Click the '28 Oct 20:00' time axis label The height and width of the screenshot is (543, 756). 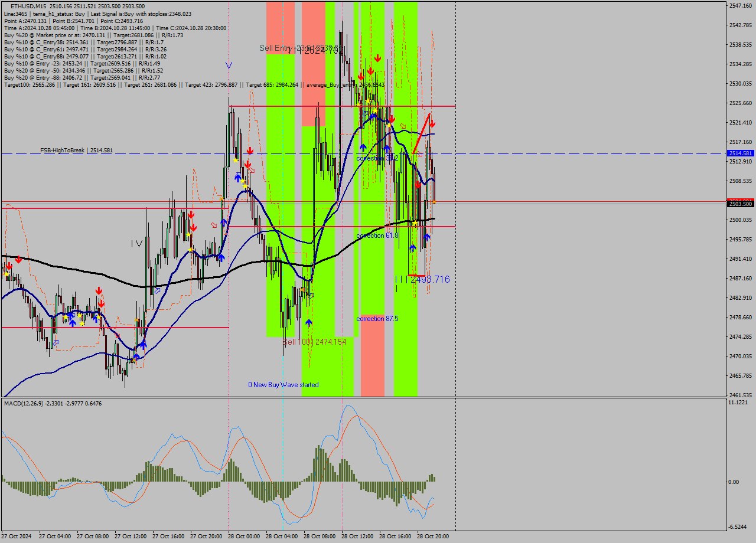433,537
